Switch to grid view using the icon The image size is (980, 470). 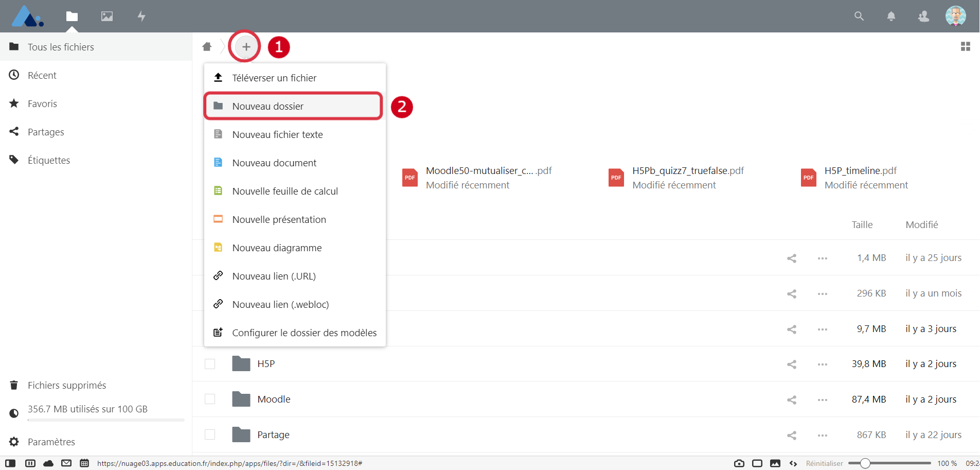pyautogui.click(x=965, y=47)
